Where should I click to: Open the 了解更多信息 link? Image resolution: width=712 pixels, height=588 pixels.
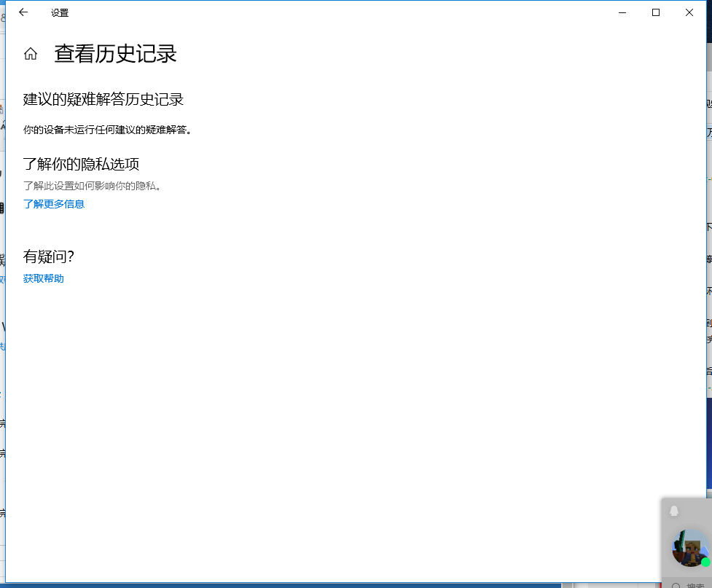tap(53, 203)
